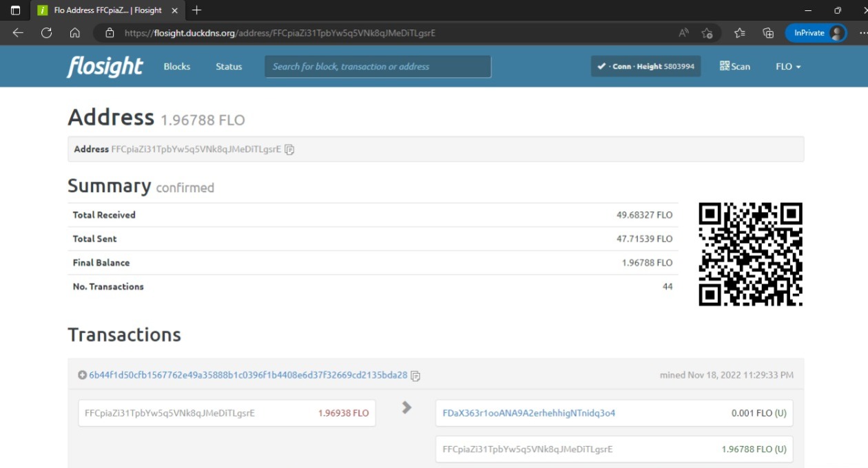
Task: Focus the block, transaction or address search field
Action: coord(378,66)
